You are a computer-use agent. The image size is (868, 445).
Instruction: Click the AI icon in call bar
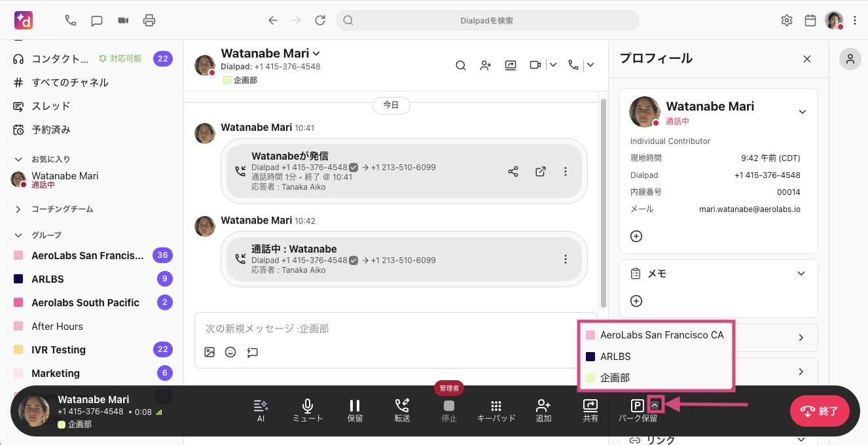click(x=261, y=406)
